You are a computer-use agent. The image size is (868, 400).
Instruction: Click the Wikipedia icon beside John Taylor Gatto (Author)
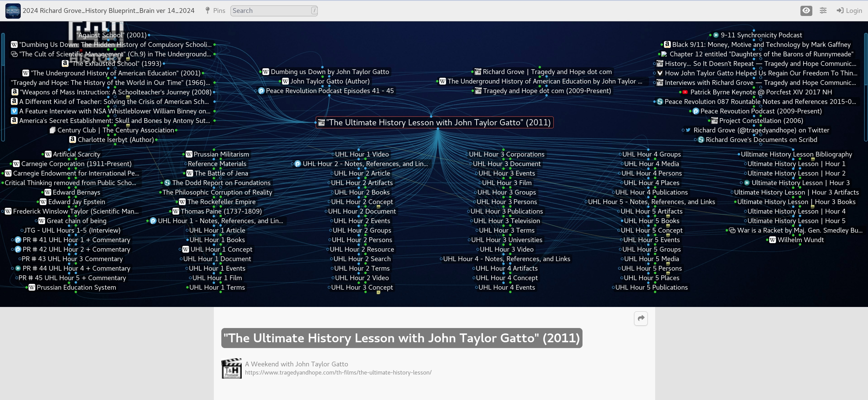285,81
